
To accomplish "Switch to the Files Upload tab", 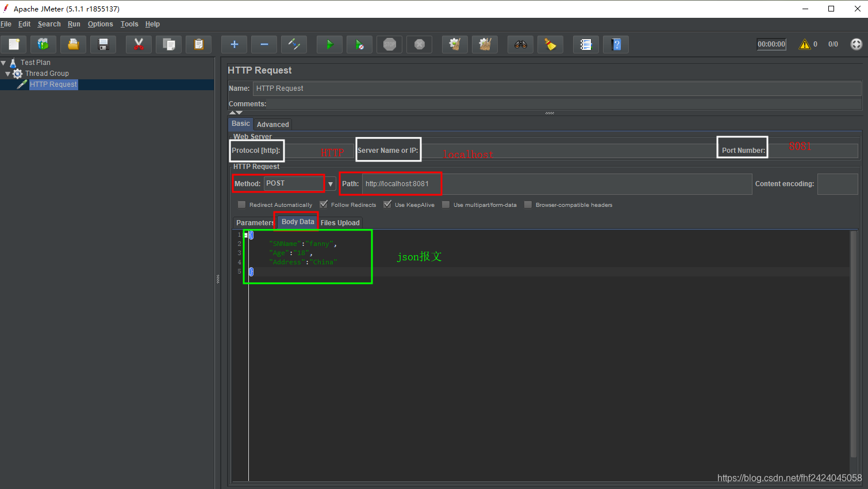I will [340, 222].
